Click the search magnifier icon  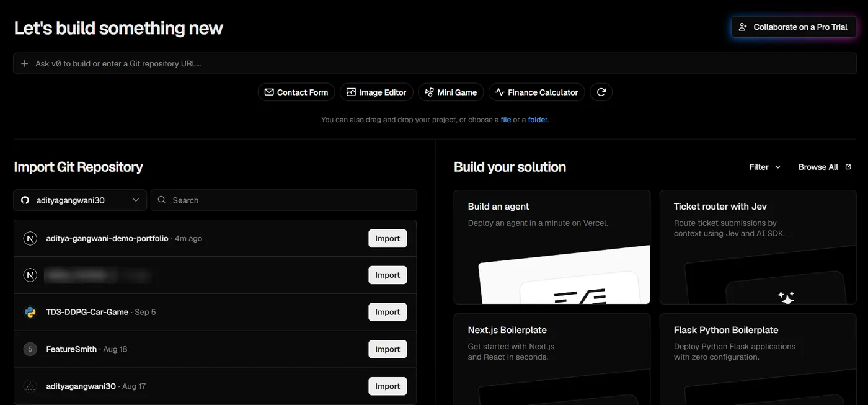click(x=162, y=200)
